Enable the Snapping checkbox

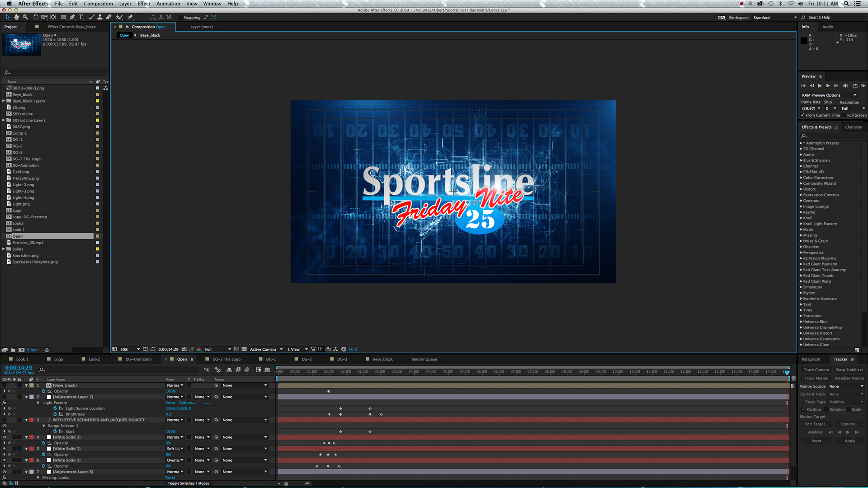coord(180,18)
